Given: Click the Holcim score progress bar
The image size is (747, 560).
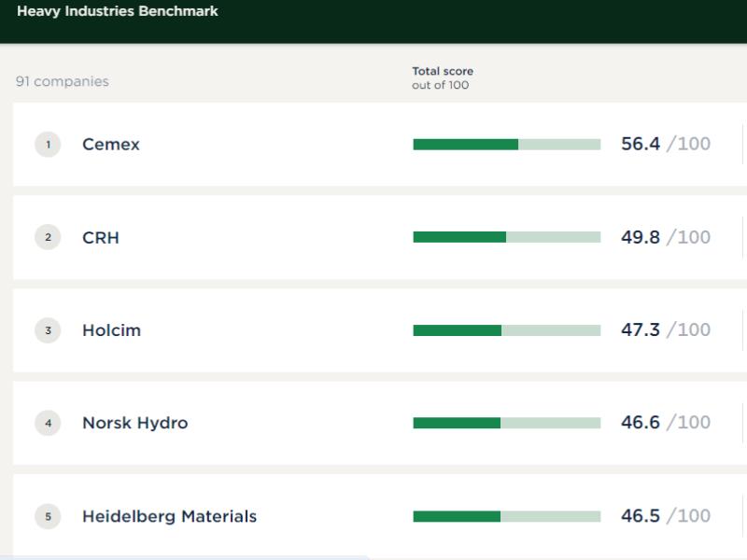Looking at the screenshot, I should (506, 330).
